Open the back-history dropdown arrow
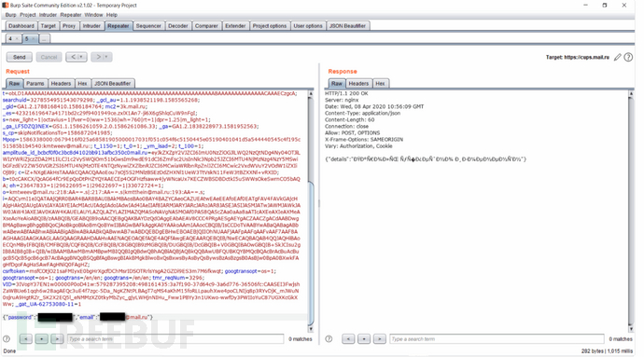 pos(81,57)
